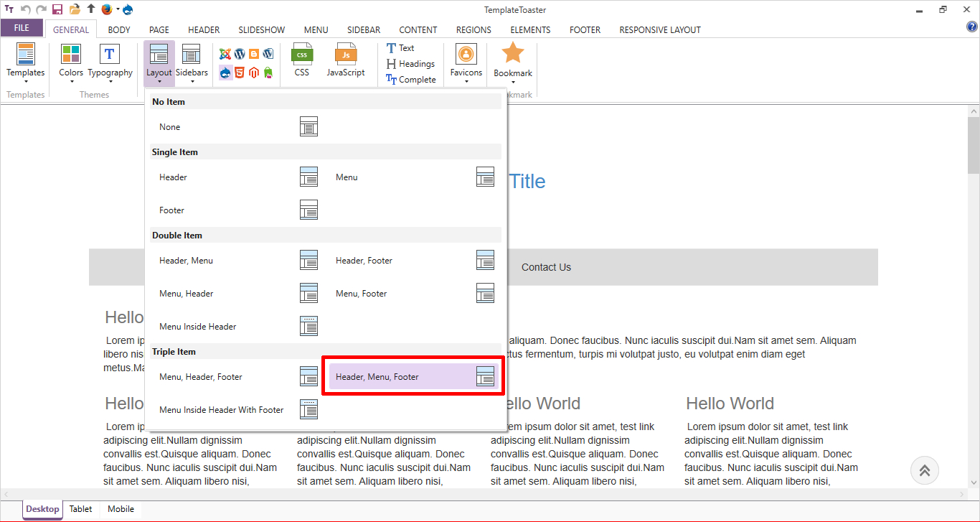Expand the Favicons dropdown

[466, 62]
